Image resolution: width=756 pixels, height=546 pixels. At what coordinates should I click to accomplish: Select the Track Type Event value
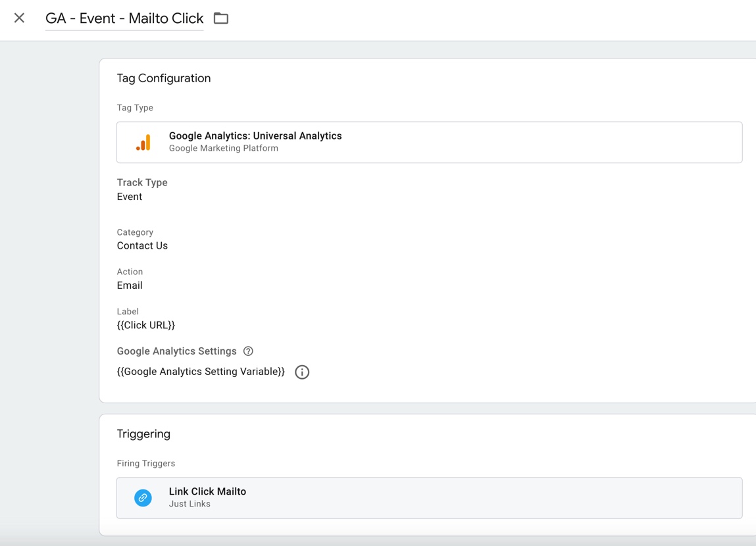(x=129, y=197)
